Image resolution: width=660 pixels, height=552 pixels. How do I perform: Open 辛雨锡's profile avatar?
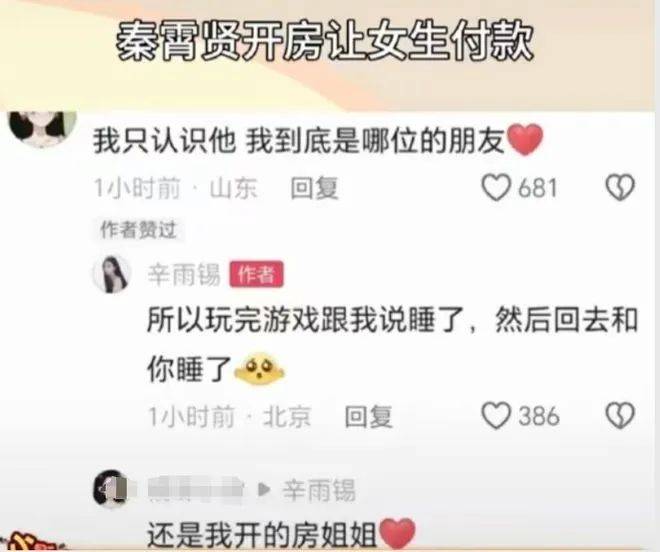pos(112,275)
